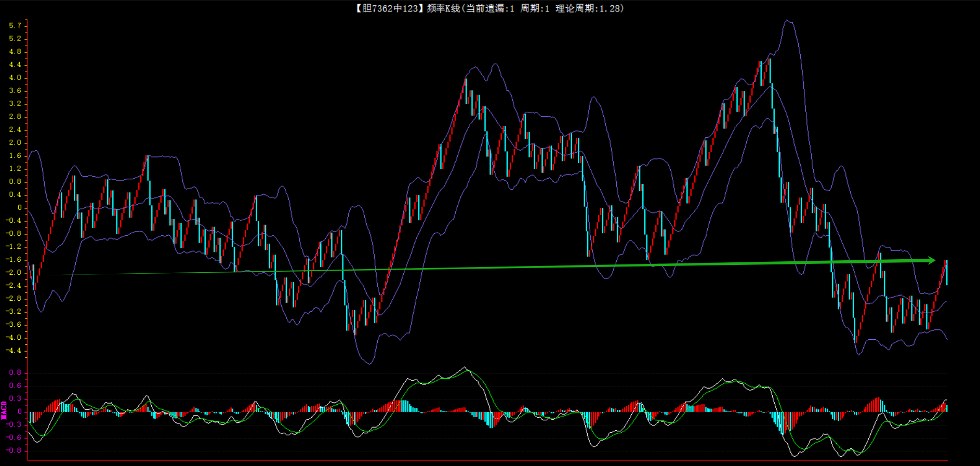The height and width of the screenshot is (466, 980).
Task: Select the 4.0 value on the price axis
Action: (15, 77)
